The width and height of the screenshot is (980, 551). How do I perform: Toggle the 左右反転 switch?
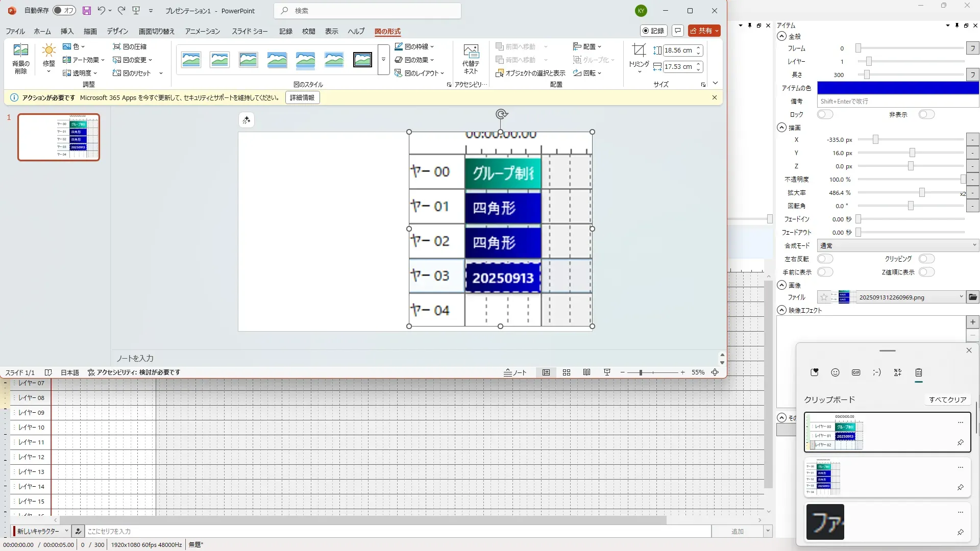pyautogui.click(x=825, y=259)
